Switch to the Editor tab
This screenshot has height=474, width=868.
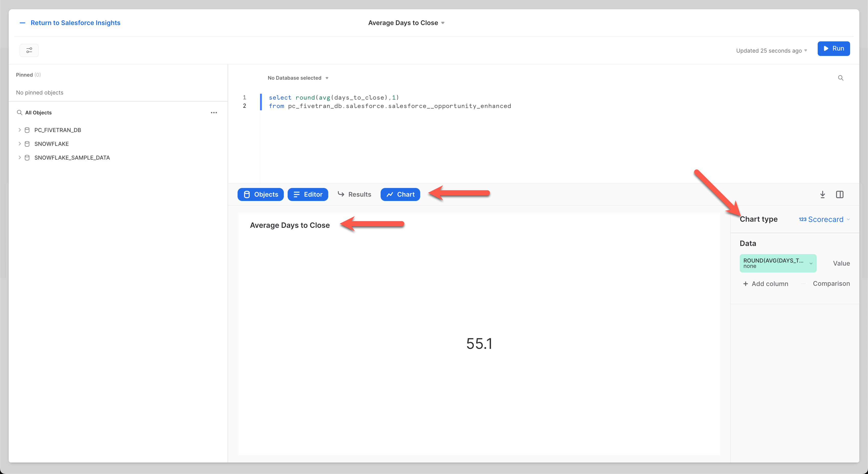click(308, 194)
